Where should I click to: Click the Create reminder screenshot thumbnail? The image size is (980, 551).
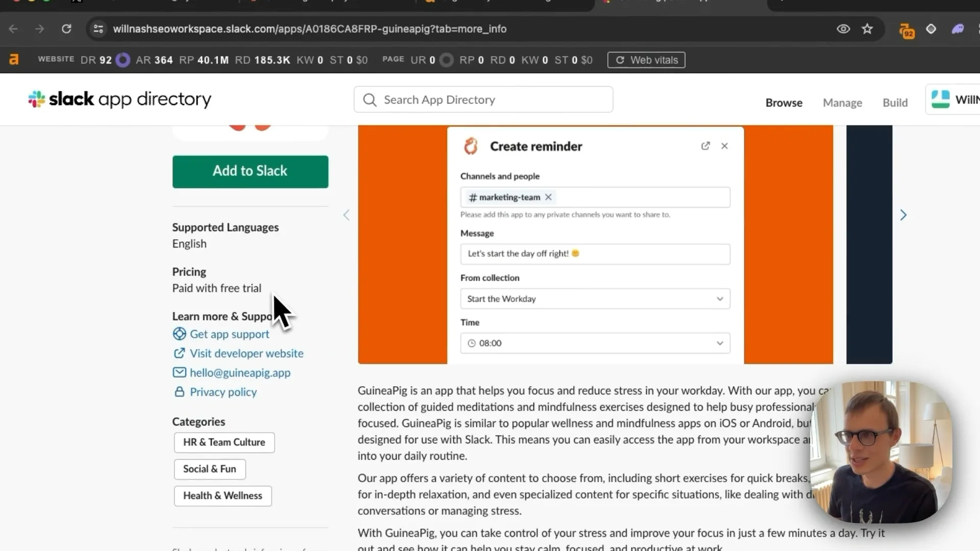[x=595, y=244]
